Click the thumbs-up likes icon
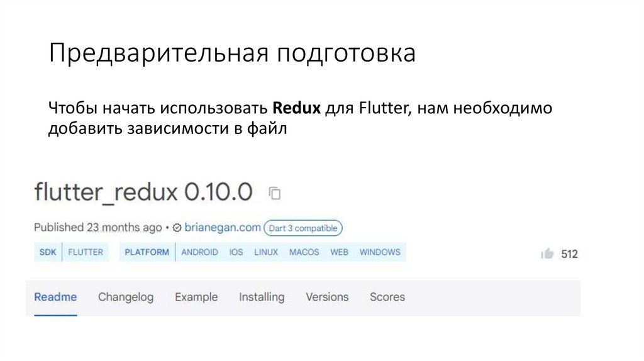This screenshot has width=644, height=361. [547, 253]
